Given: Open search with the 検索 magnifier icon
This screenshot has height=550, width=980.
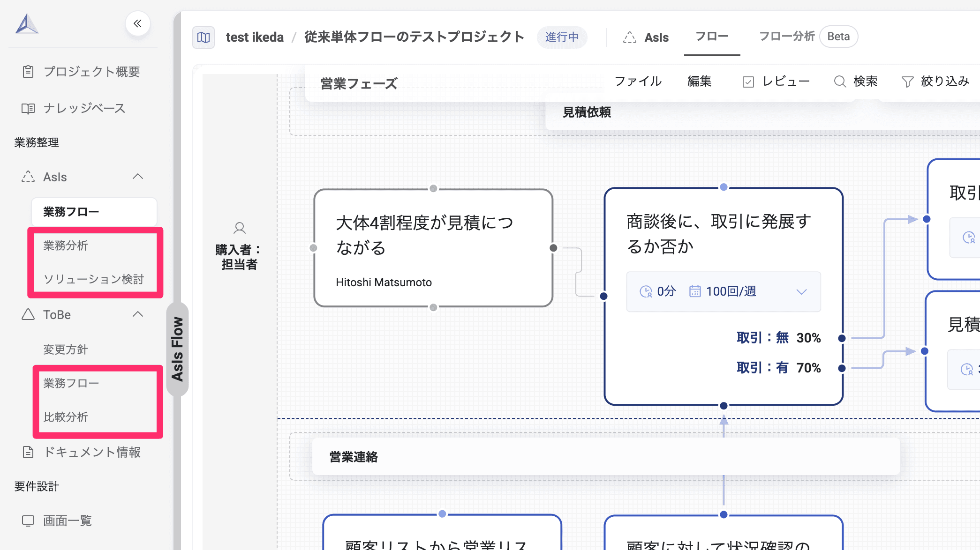Looking at the screenshot, I should pos(839,81).
